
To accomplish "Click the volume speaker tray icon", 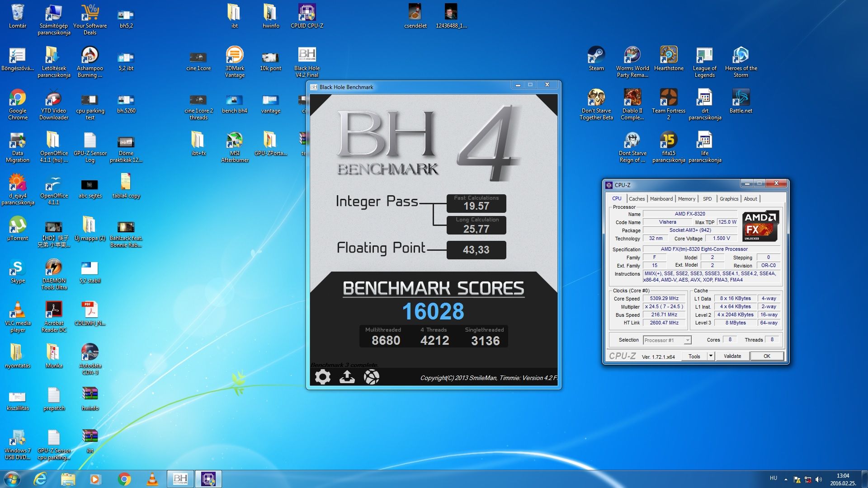I will (818, 479).
